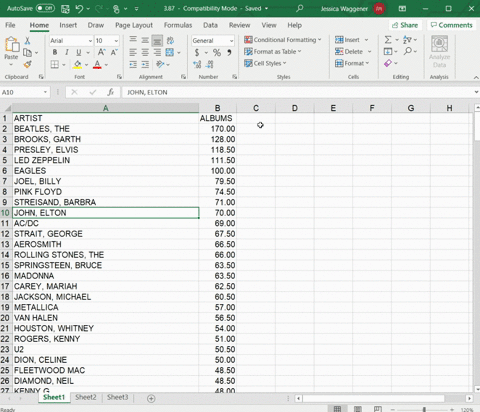
Task: Click the Orientation icon
Action: coord(160,64)
